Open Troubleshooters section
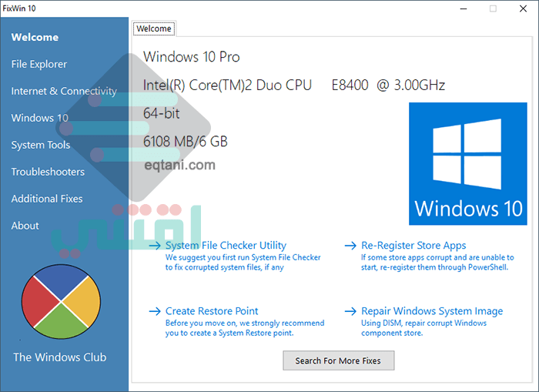 [x=48, y=172]
